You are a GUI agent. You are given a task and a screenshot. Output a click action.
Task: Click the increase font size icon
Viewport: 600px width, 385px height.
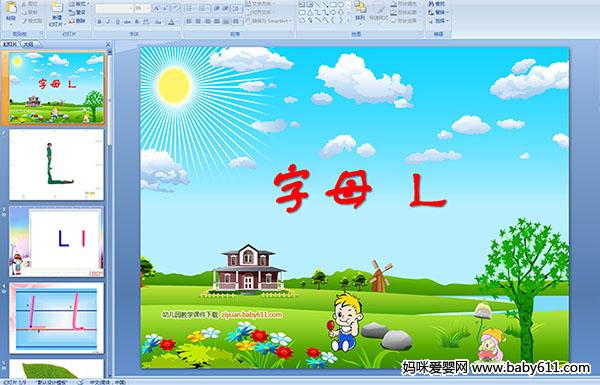click(157, 8)
